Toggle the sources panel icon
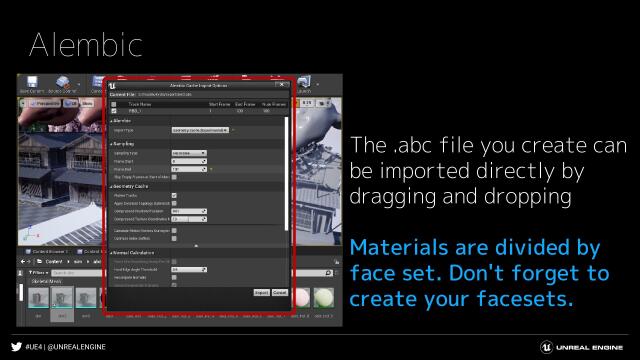The height and width of the screenshot is (360, 640). [20, 273]
